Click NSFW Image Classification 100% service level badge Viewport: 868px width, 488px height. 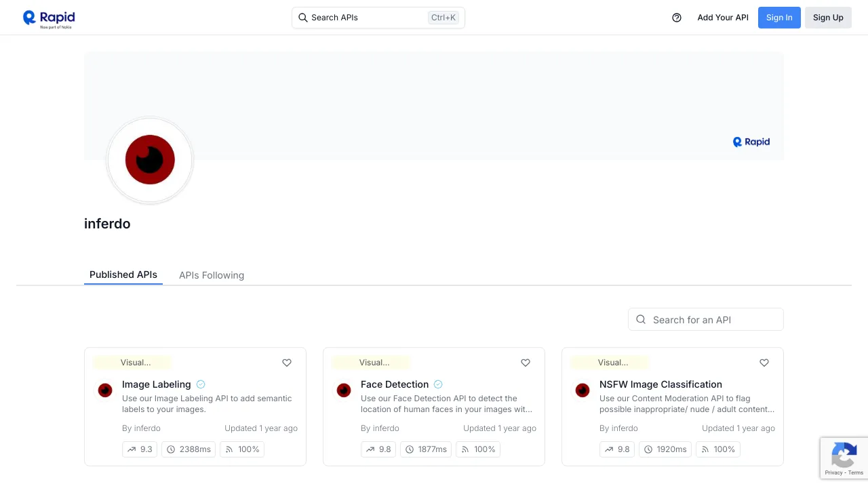[718, 449]
